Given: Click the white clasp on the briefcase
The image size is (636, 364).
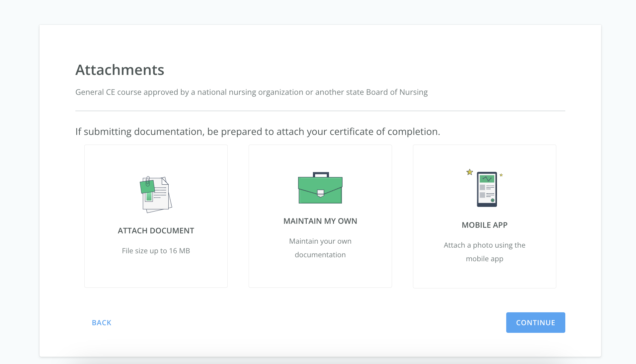Looking at the screenshot, I should (320, 193).
